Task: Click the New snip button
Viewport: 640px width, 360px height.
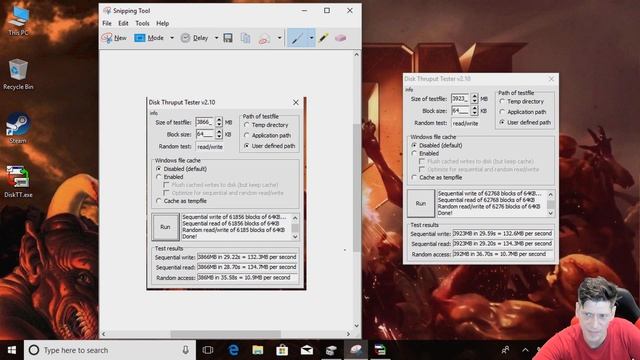Action: point(114,38)
